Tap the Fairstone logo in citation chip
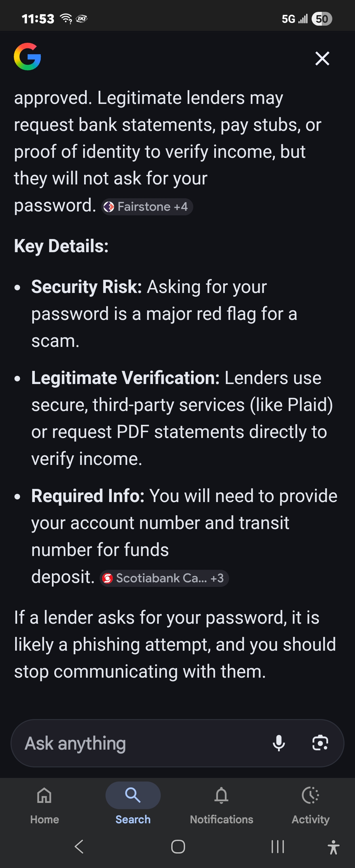Image resolution: width=355 pixels, height=868 pixels. click(109, 206)
